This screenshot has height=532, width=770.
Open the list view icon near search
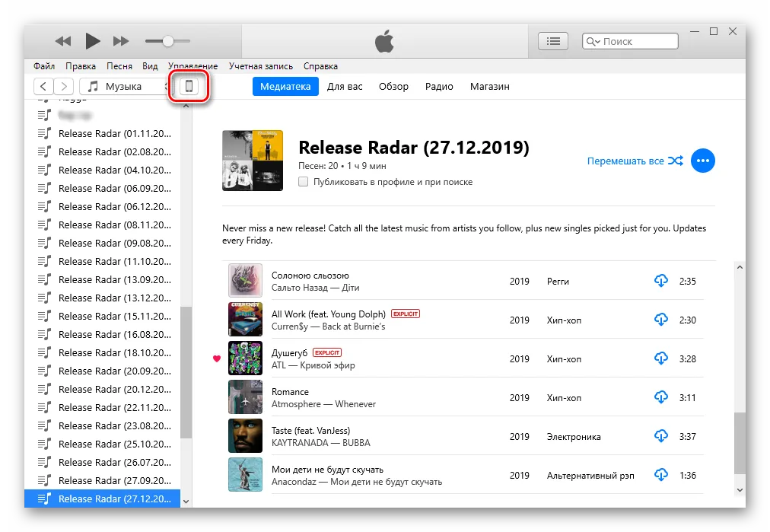click(553, 41)
